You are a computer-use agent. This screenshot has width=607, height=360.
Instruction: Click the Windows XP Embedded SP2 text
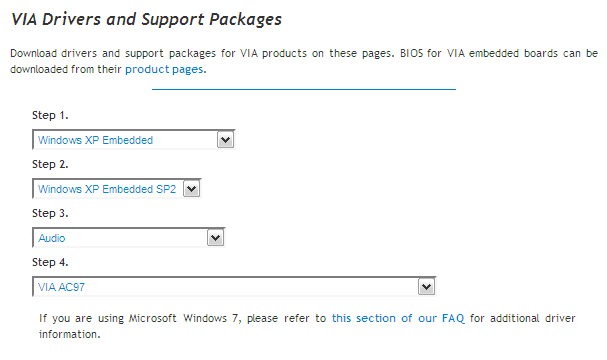click(x=107, y=189)
